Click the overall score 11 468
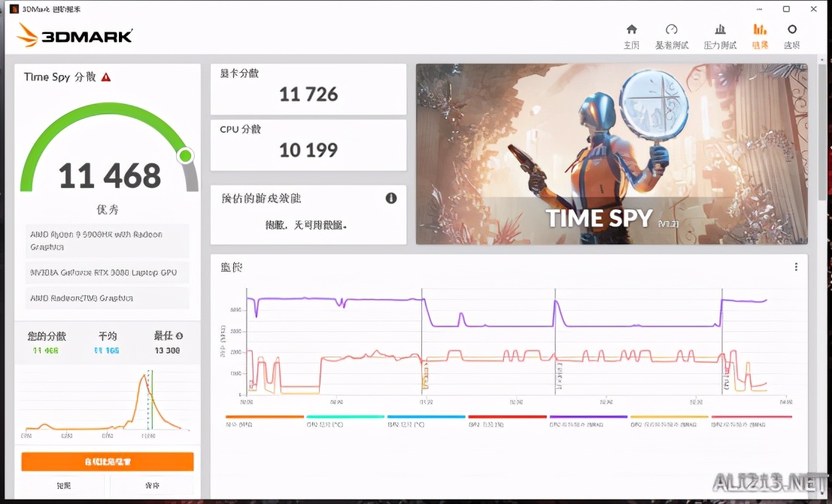832x504 pixels. (x=110, y=175)
